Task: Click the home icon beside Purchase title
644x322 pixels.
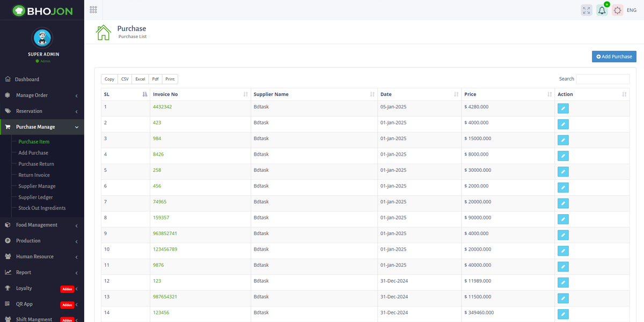Action: point(103,33)
